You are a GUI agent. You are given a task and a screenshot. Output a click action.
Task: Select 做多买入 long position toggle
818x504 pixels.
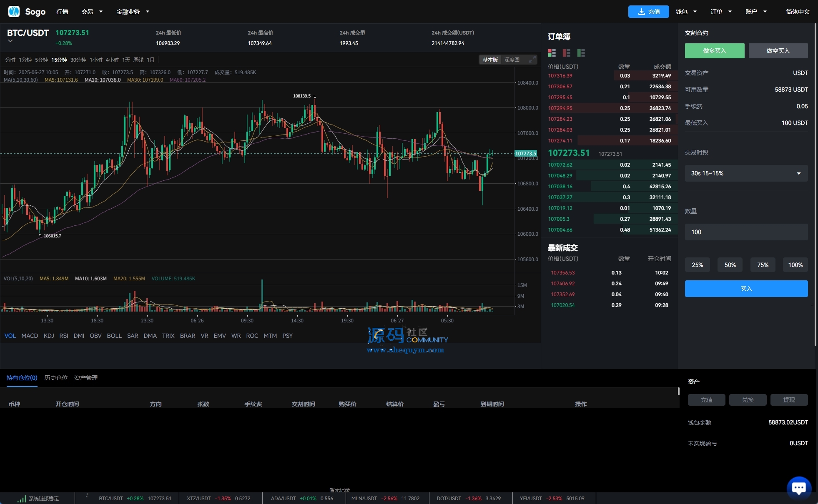pos(714,51)
